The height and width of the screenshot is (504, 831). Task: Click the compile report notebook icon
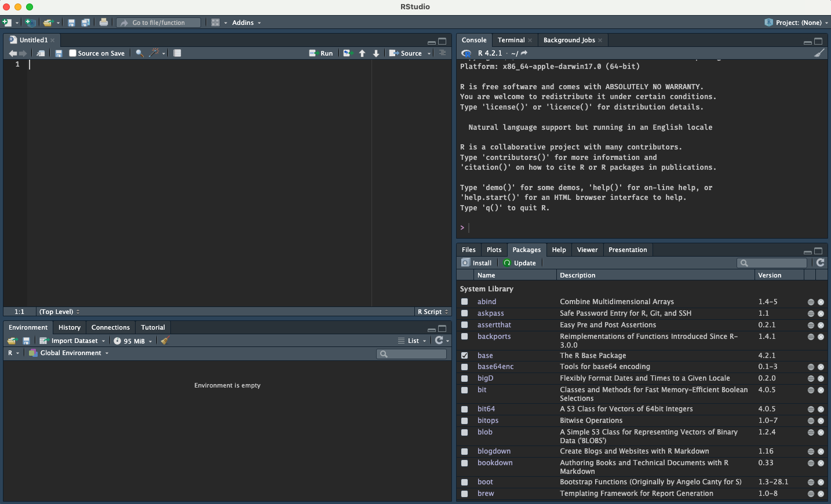[177, 53]
